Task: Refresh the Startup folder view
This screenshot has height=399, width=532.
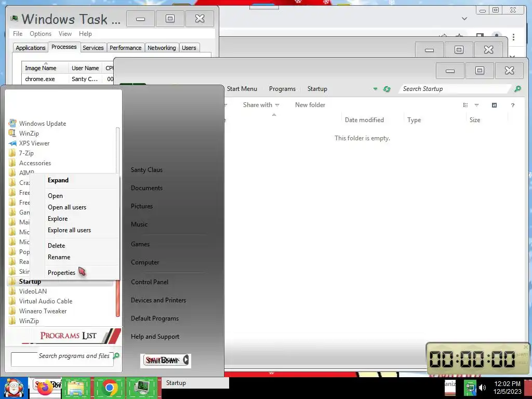Action: tap(387, 89)
